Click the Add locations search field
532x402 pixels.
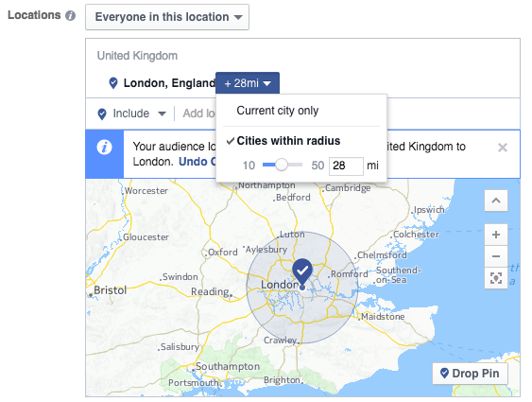pyautogui.click(x=198, y=114)
